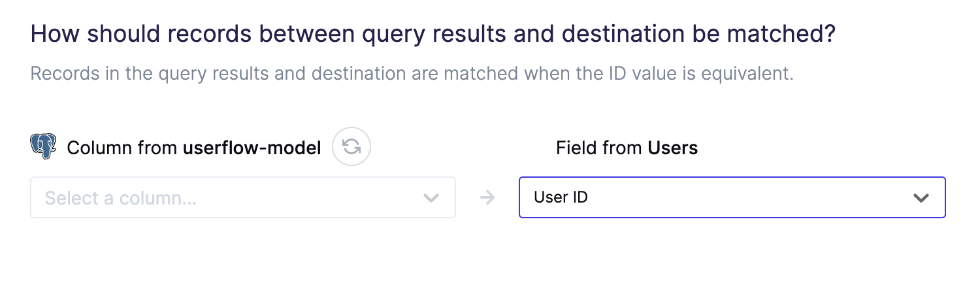
Task: Click the selected User ID value text
Action: (x=561, y=197)
